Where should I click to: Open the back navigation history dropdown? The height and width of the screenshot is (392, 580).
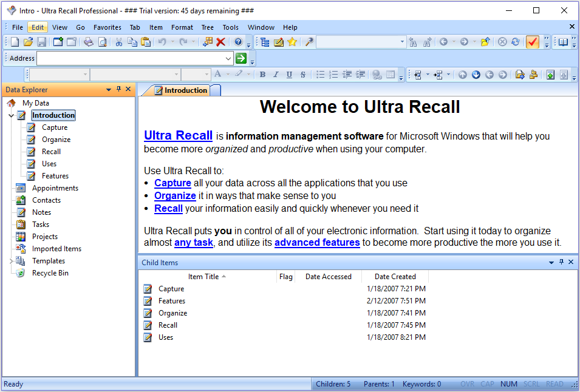click(454, 42)
